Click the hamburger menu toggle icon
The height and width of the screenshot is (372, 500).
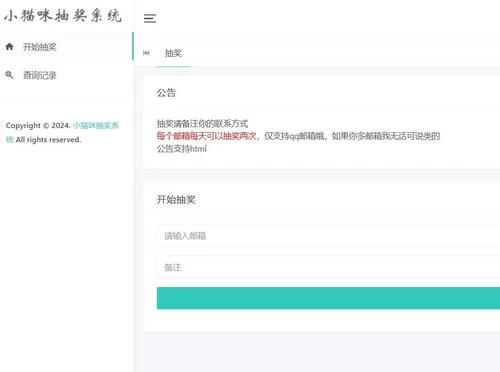[150, 18]
